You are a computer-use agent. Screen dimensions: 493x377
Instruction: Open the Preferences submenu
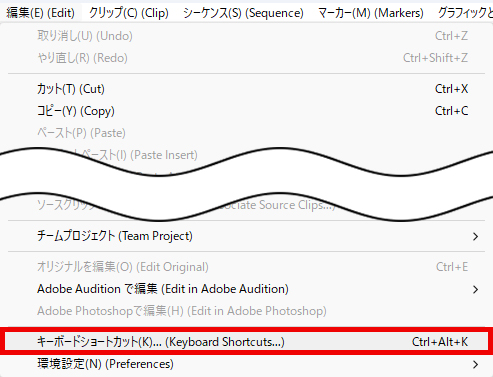coord(247,364)
